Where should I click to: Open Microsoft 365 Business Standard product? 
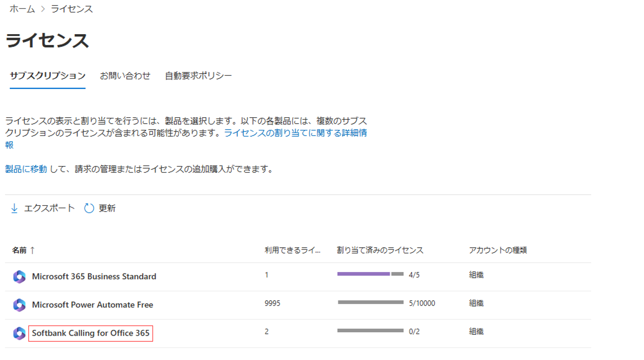click(94, 276)
